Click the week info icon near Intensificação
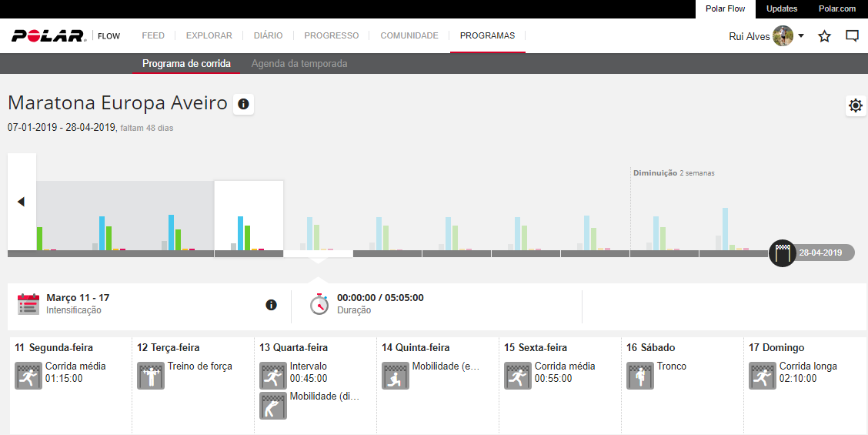The image size is (868, 435). [271, 305]
